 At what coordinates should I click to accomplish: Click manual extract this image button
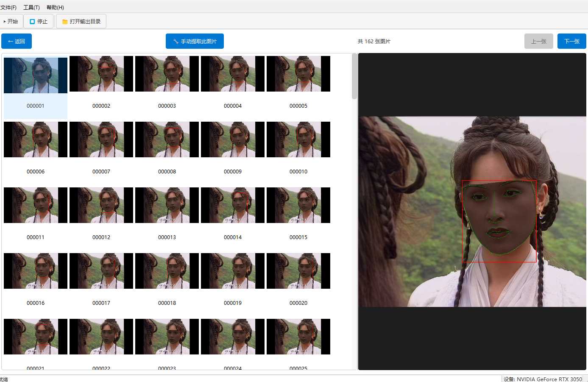(x=195, y=41)
